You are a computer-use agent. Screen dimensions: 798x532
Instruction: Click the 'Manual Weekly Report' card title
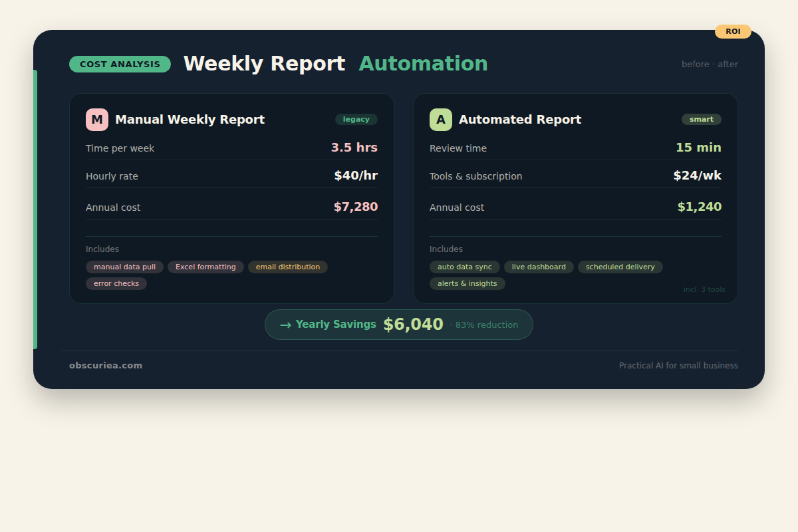(x=190, y=120)
